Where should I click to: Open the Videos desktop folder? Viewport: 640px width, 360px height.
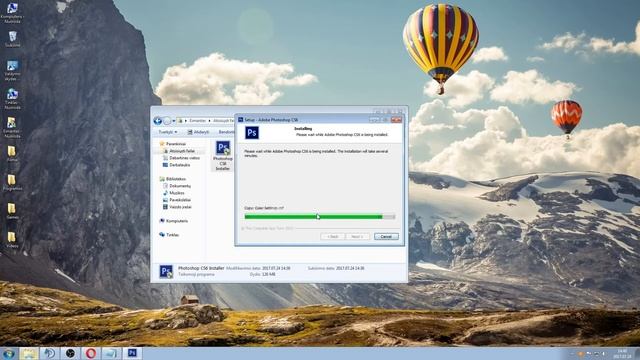pyautogui.click(x=12, y=240)
